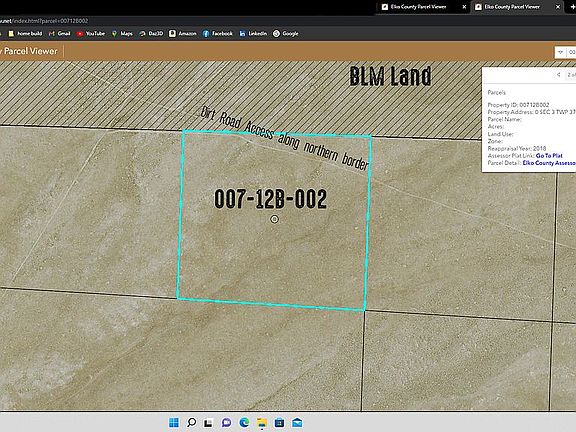Follow the Go To Plat link

click(x=549, y=156)
